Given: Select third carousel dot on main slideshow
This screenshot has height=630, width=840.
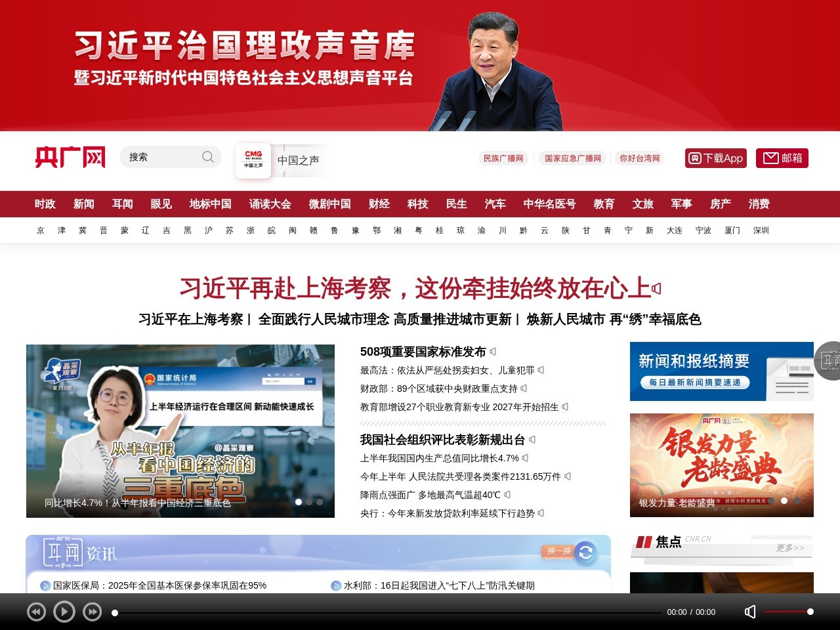Looking at the screenshot, I should (320, 502).
